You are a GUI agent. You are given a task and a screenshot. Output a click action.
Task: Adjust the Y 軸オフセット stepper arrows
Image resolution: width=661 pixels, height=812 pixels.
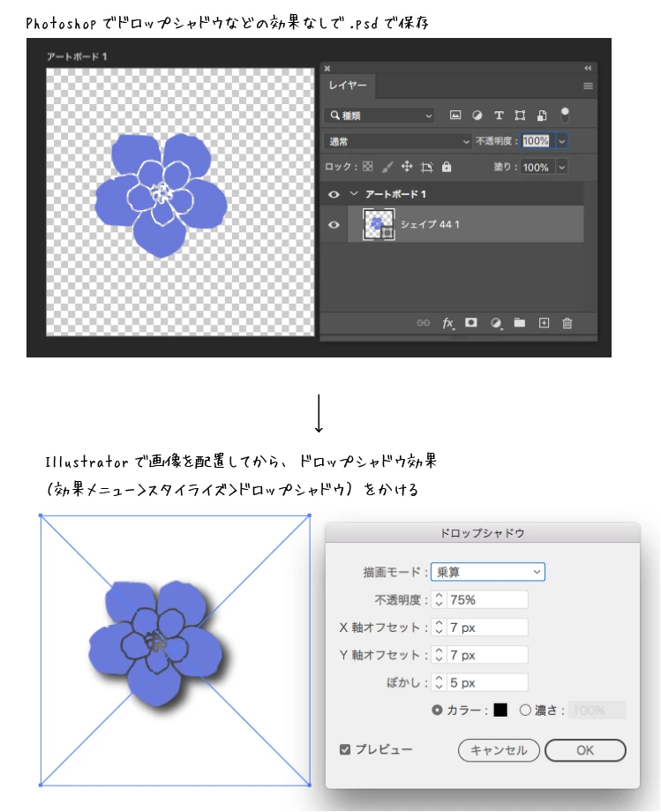point(439,655)
